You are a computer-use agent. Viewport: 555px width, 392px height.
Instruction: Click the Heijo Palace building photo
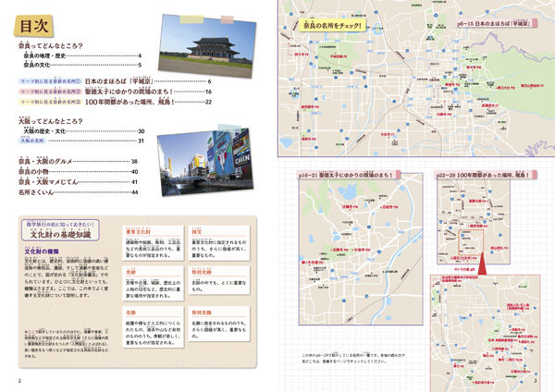(x=207, y=46)
